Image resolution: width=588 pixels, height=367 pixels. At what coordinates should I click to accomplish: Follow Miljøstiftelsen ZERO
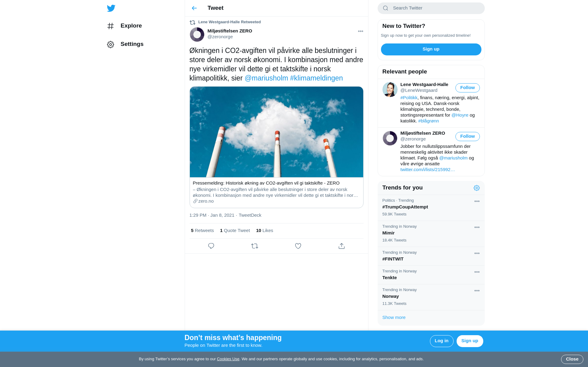pos(467,137)
